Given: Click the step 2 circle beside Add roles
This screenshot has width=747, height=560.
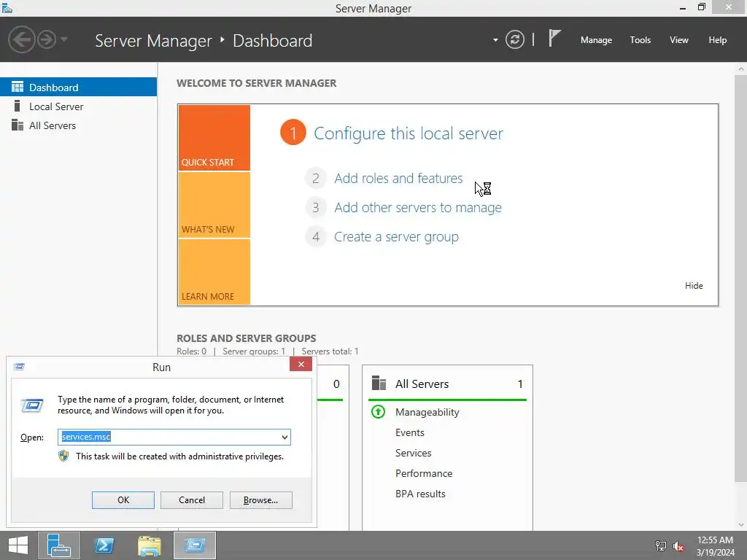Looking at the screenshot, I should pyautogui.click(x=315, y=178).
